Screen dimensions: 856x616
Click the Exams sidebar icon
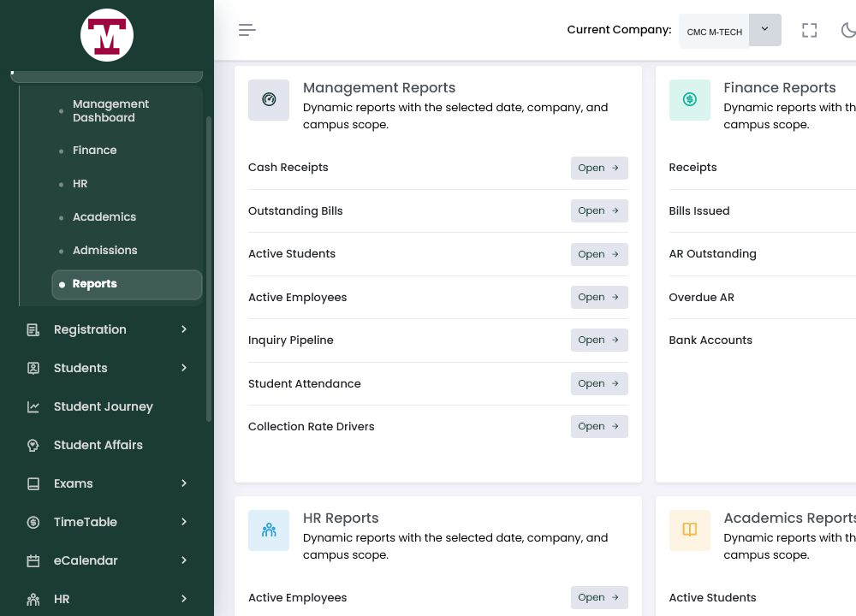tap(33, 483)
